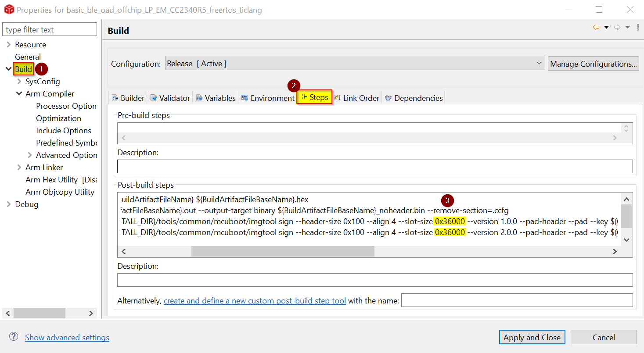Click the create custom post-build step tool link

[x=255, y=301]
